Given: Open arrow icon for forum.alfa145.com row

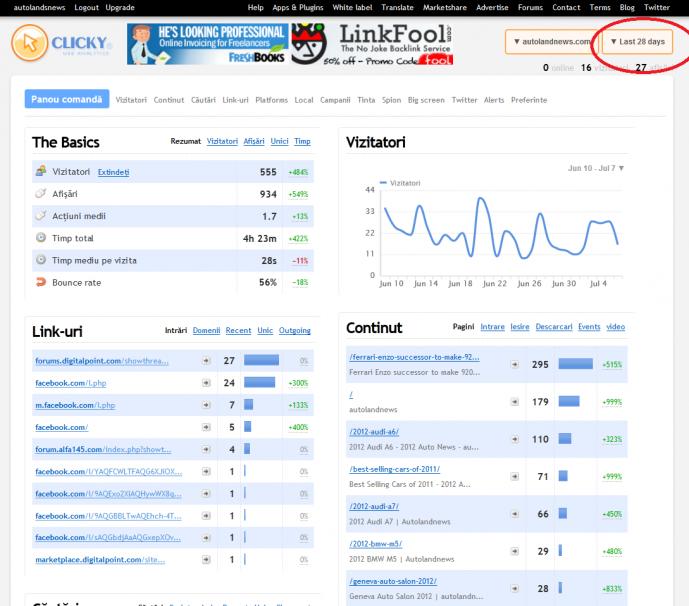Looking at the screenshot, I should pos(206,449).
